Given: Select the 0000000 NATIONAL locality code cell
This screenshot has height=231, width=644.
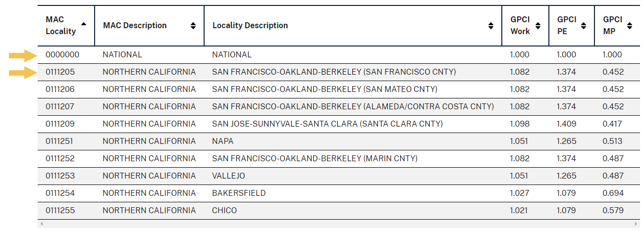Looking at the screenshot, I should tap(62, 55).
